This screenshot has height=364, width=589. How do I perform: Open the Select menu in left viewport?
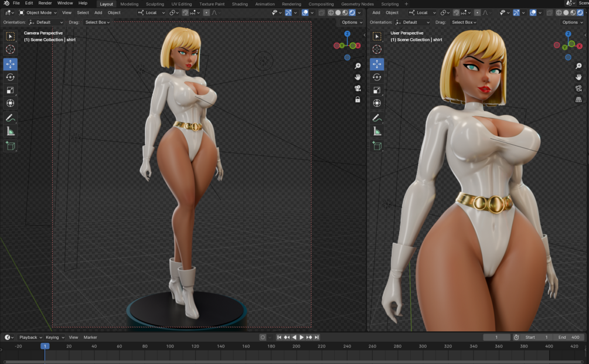tap(83, 13)
